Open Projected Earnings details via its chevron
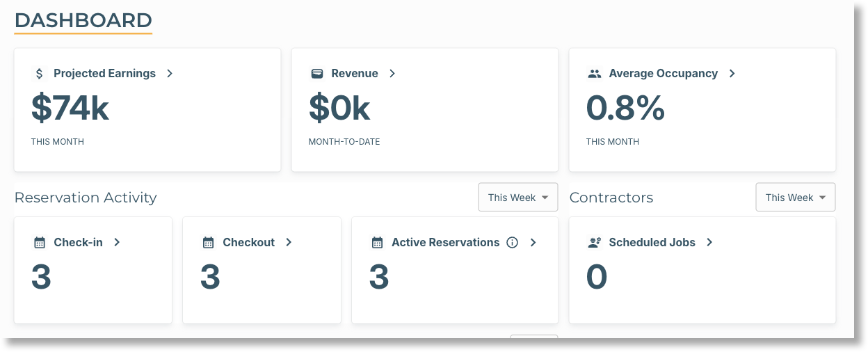The image size is (868, 352). coord(170,74)
